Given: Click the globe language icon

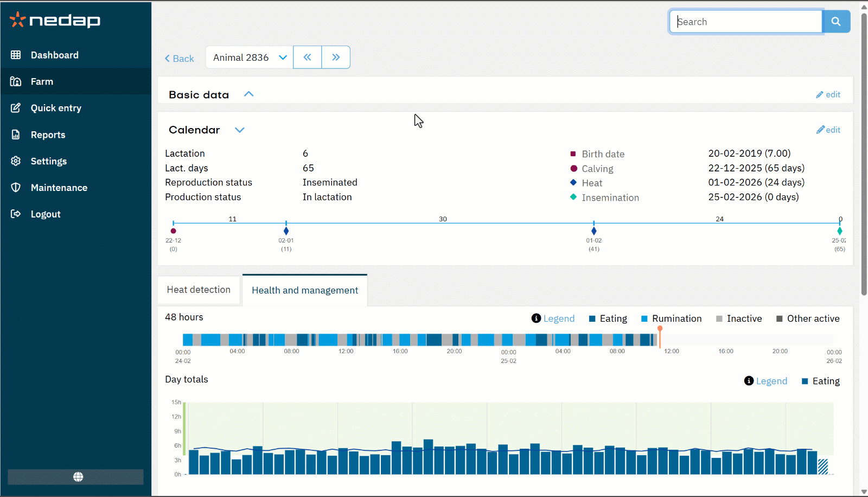Looking at the screenshot, I should [78, 477].
